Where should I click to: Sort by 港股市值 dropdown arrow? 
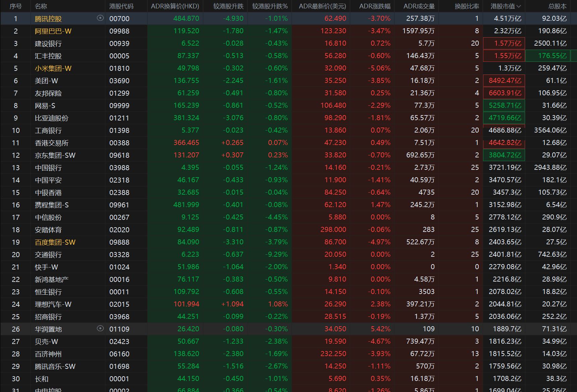coord(519,6)
